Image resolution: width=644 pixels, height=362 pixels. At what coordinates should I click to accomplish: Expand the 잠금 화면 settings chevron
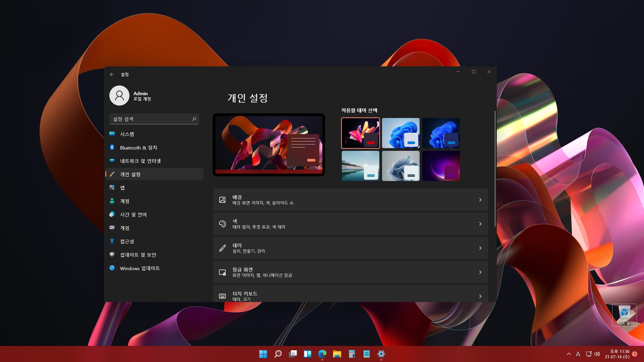coord(480,272)
